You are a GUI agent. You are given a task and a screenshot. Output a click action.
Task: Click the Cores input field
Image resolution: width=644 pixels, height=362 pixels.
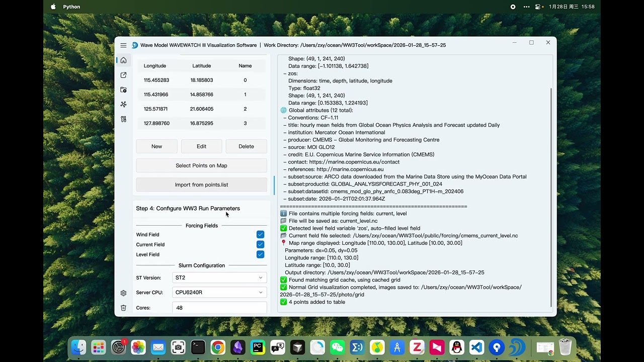point(219,307)
